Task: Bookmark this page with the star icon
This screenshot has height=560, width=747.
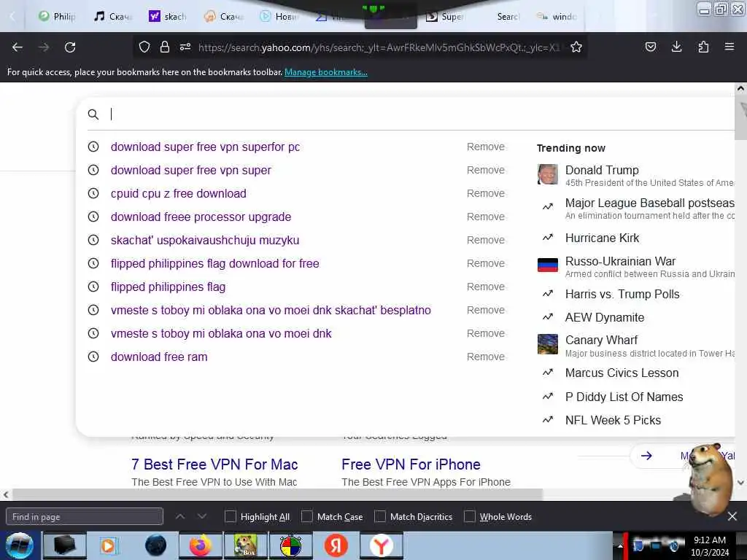Action: tap(576, 47)
